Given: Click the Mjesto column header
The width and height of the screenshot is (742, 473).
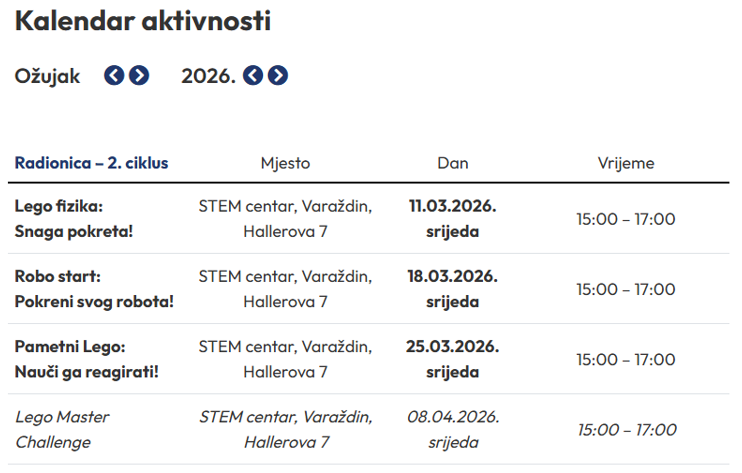Looking at the screenshot, I should (x=285, y=163).
